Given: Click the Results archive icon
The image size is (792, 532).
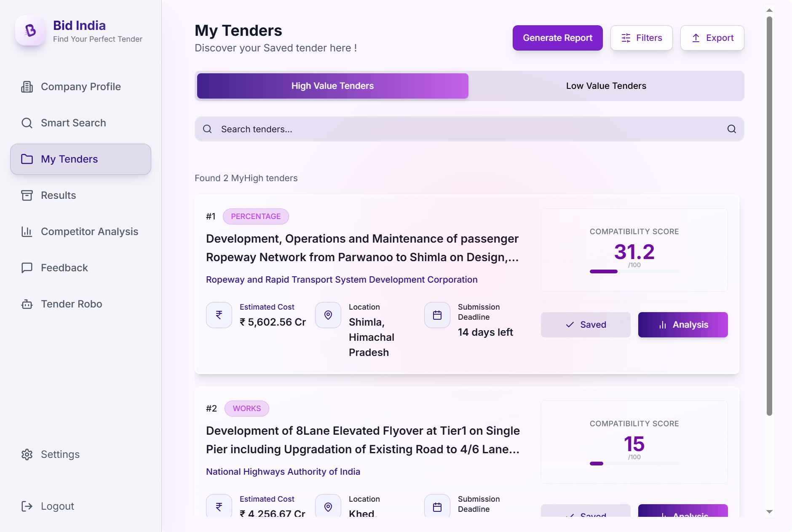Looking at the screenshot, I should [x=27, y=195].
